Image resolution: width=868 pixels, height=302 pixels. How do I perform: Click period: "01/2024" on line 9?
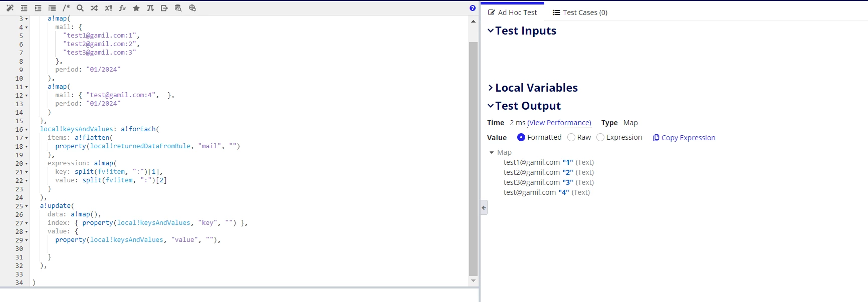[x=88, y=70]
